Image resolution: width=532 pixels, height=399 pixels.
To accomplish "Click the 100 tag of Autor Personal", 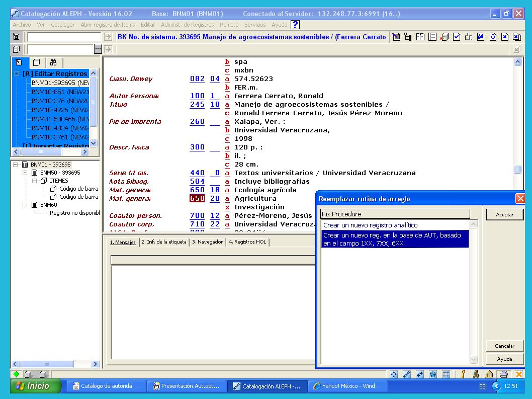I will click(197, 96).
